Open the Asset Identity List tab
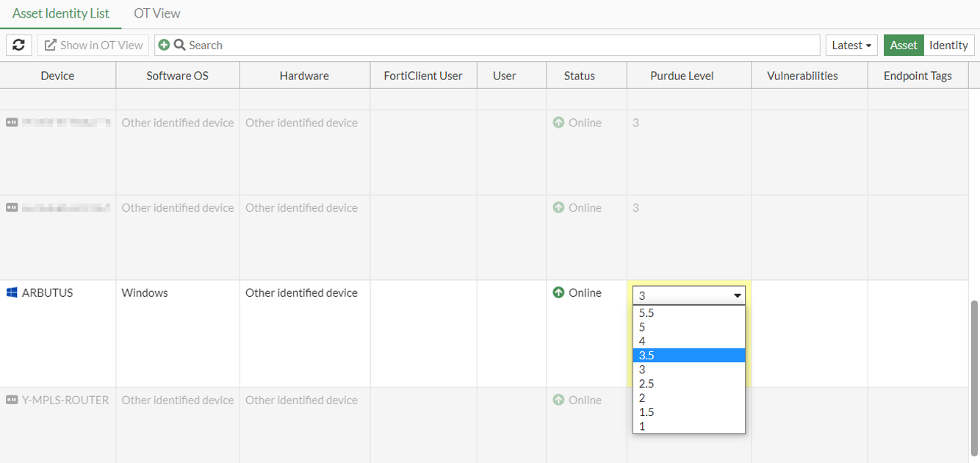This screenshot has width=980, height=463. [61, 13]
